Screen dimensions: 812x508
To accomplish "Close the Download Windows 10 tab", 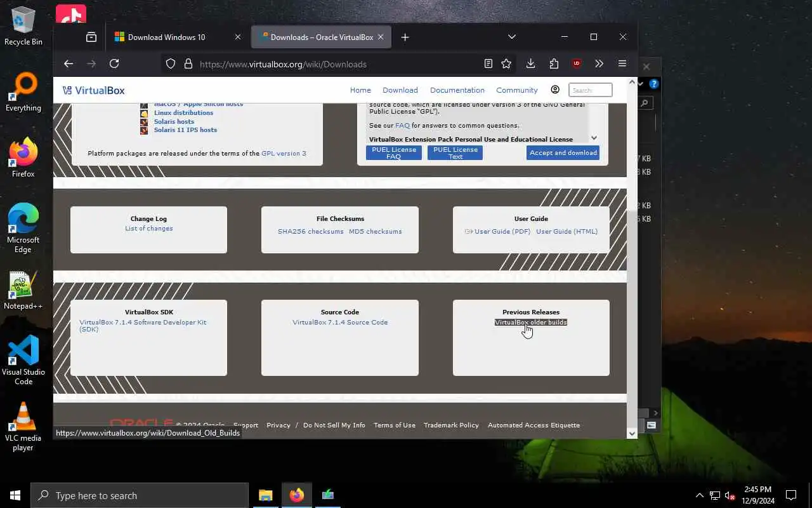I will coord(238,37).
